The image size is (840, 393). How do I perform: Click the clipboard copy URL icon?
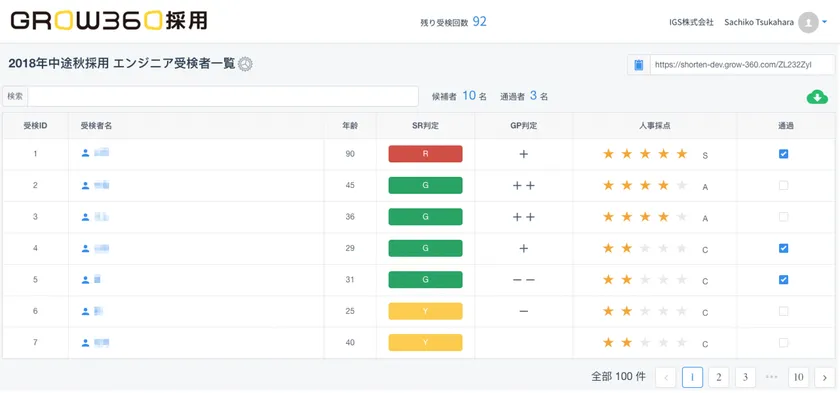pos(639,65)
